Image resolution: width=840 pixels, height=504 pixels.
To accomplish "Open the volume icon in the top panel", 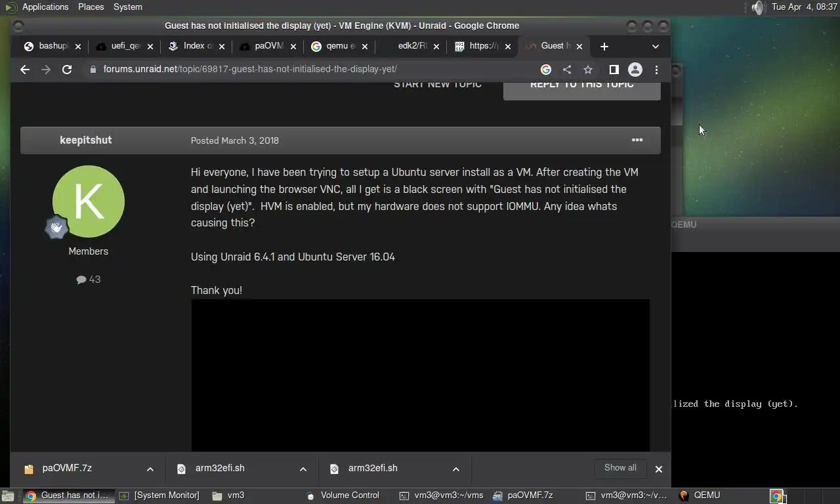I will click(x=757, y=7).
